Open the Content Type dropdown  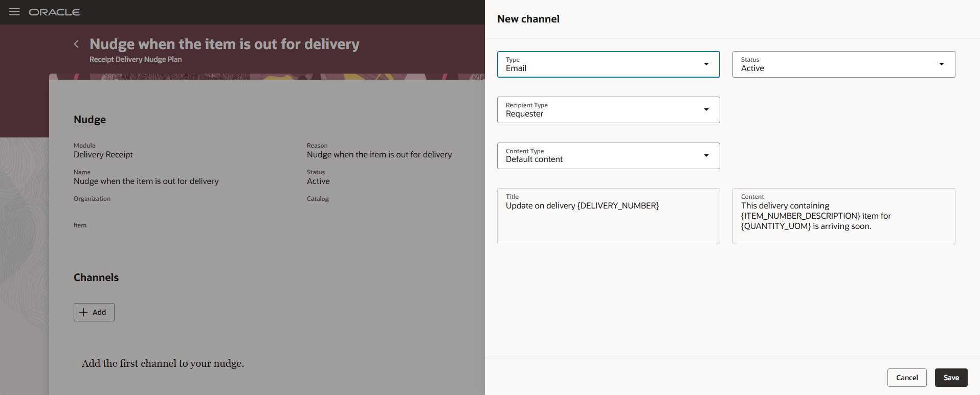click(608, 156)
